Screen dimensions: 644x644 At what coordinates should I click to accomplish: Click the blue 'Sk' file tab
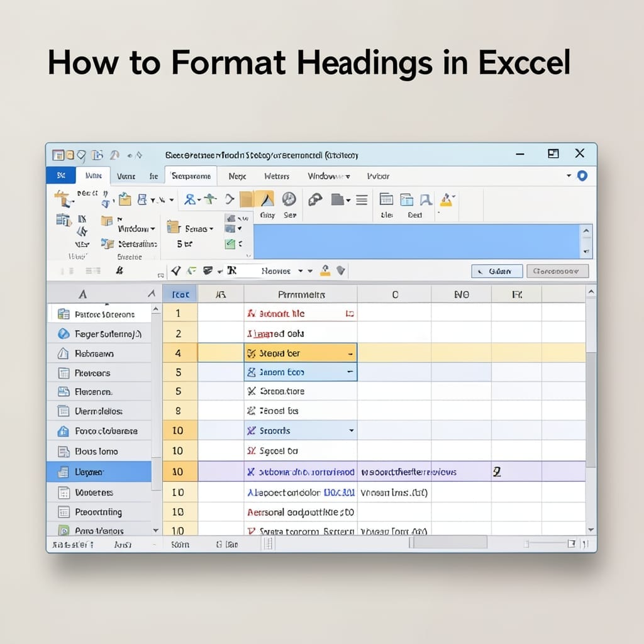pos(61,175)
